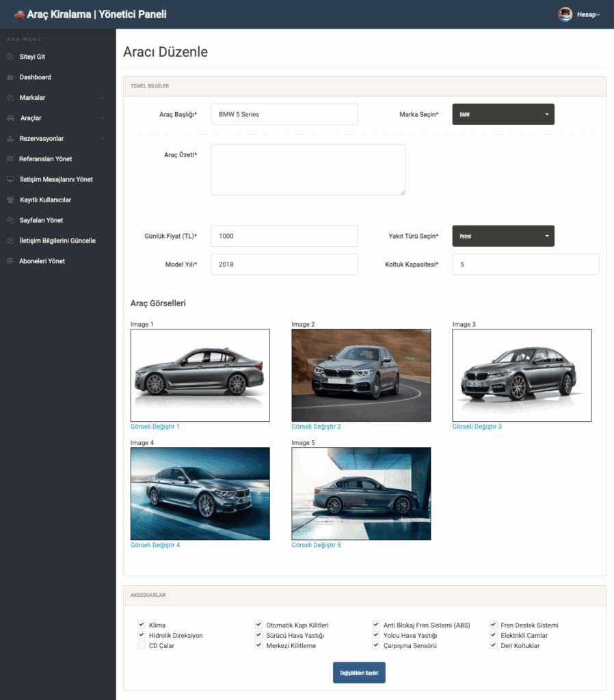Click the Rezervasyonlar sidebar icon
614x700 pixels.
[x=10, y=138]
